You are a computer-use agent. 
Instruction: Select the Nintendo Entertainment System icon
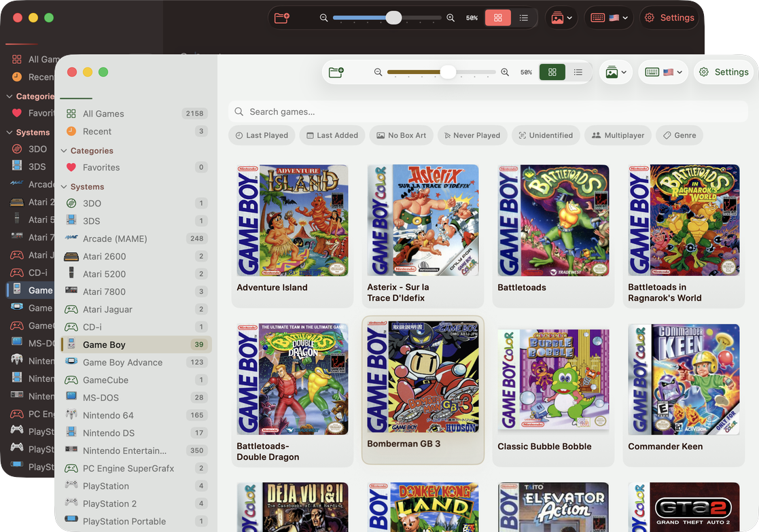point(71,449)
